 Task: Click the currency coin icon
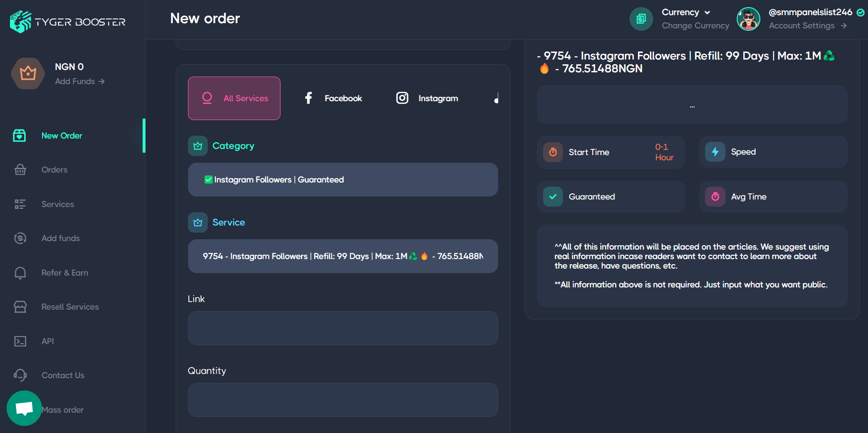coord(641,19)
